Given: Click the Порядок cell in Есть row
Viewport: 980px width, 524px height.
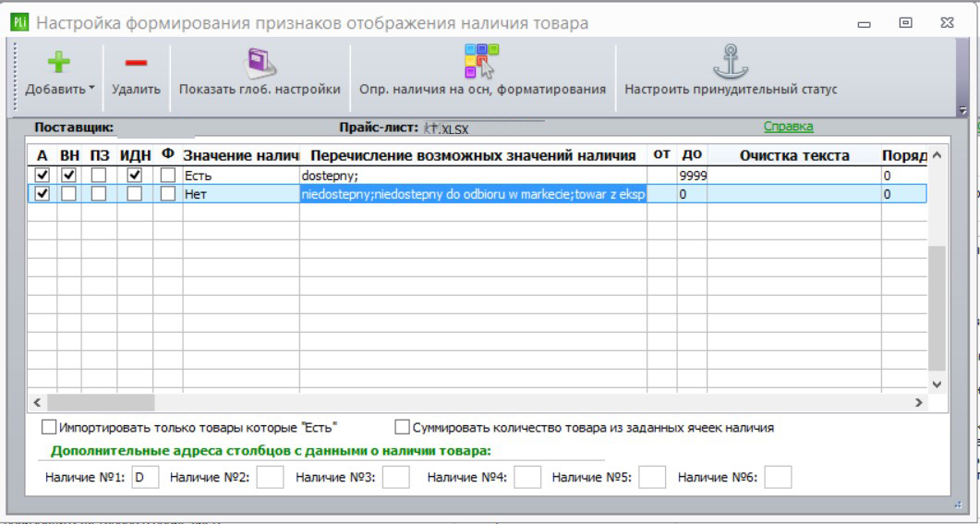Looking at the screenshot, I should 903,176.
